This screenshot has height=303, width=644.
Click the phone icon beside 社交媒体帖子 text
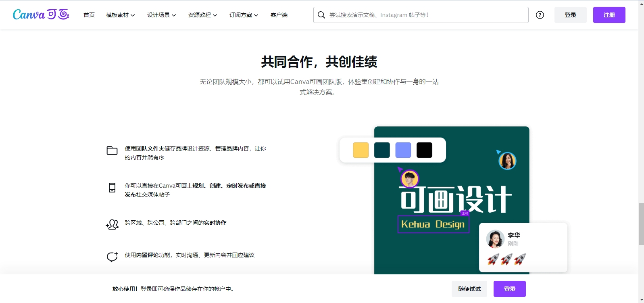[112, 188]
